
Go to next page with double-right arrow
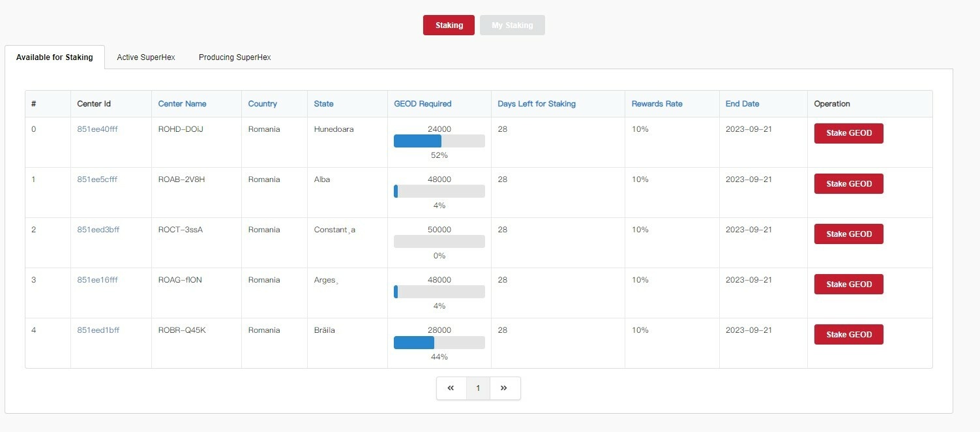[504, 388]
